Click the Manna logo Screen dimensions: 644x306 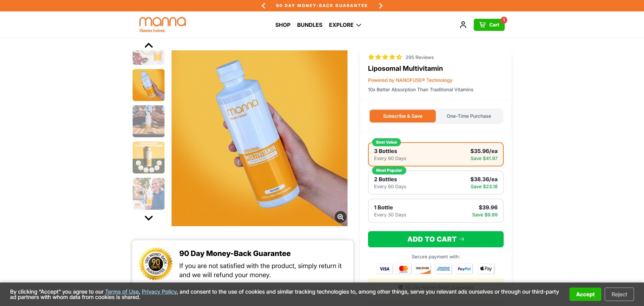click(163, 24)
